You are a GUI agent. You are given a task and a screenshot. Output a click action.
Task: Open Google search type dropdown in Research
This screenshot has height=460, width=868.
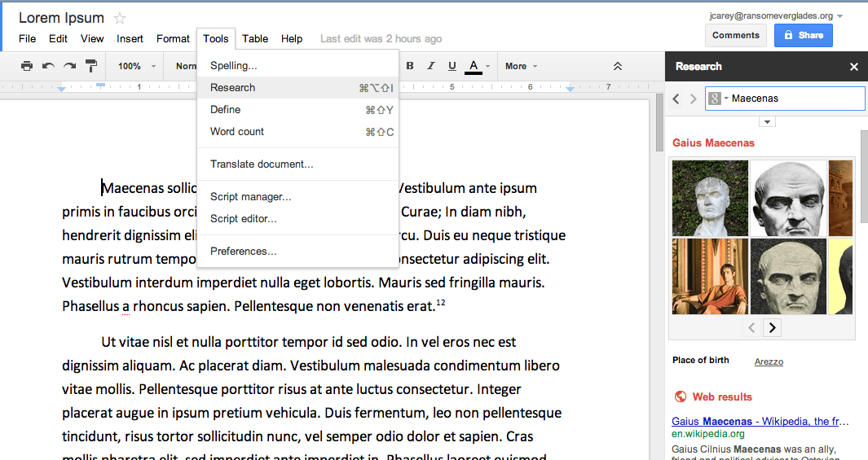[x=718, y=99]
